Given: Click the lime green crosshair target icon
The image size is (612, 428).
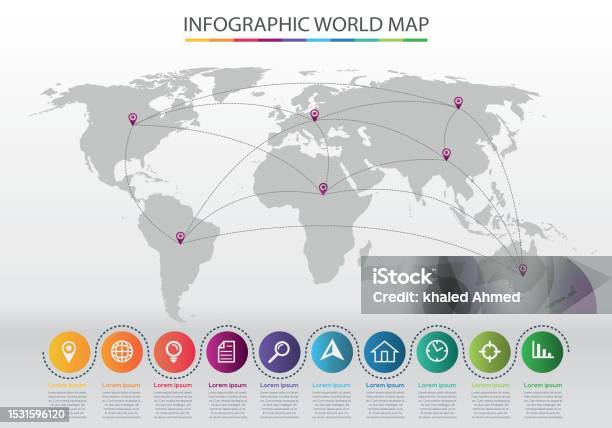Looking at the screenshot, I should [489, 352].
